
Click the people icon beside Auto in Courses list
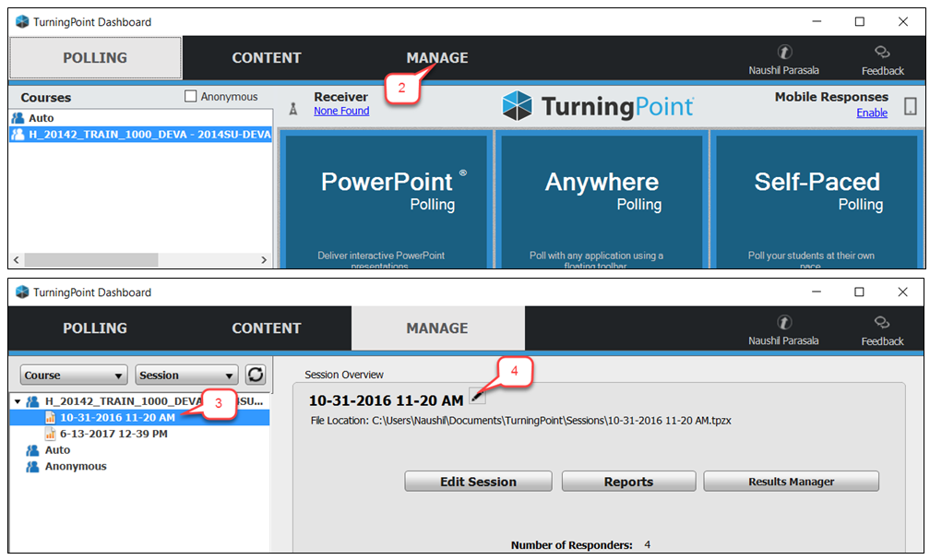(18, 118)
